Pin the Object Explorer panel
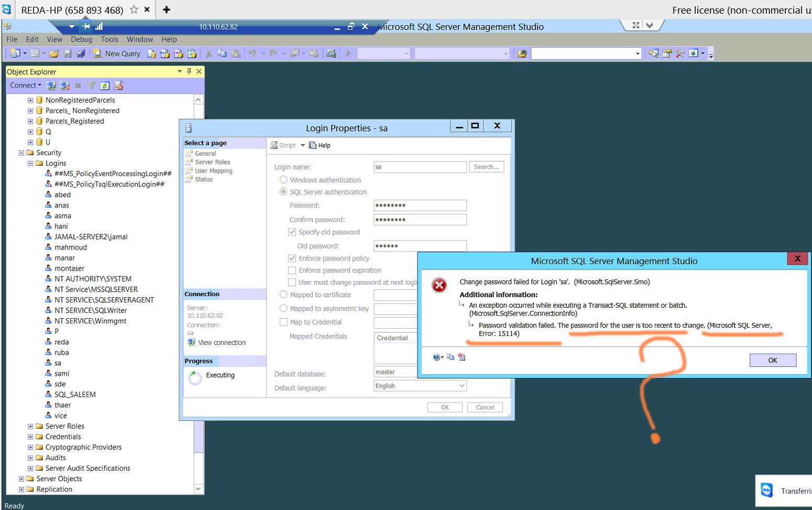 pyautogui.click(x=189, y=71)
